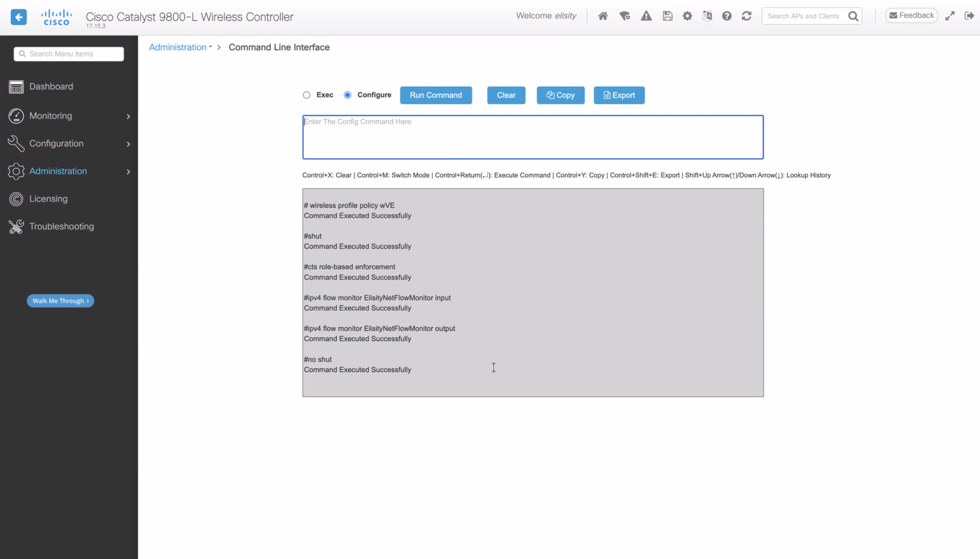This screenshot has width=980, height=559.
Task: Click the version number 17.15.3
Action: pos(96,26)
